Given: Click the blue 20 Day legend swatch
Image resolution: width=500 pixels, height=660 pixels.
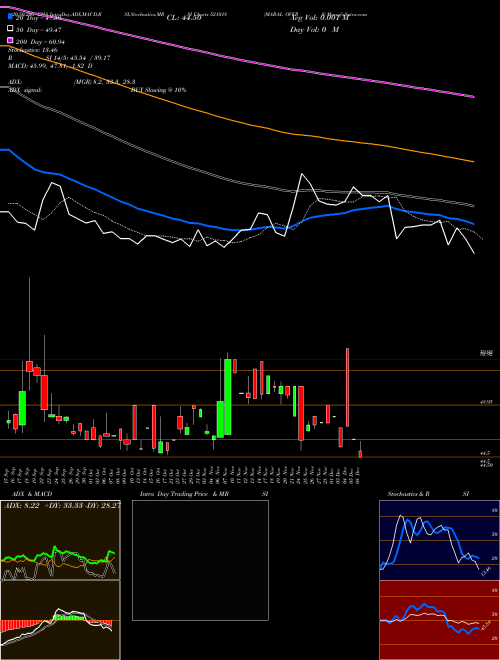Looking at the screenshot, I should (11, 17).
